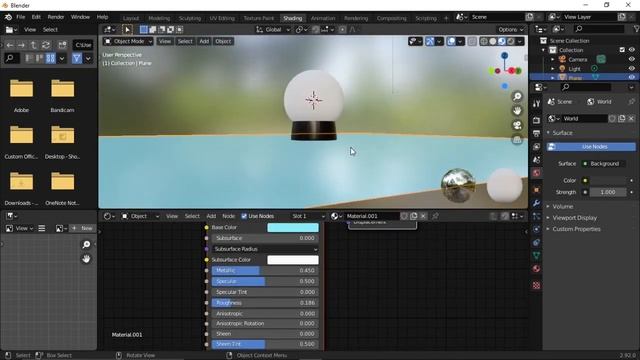Open viewport Add menu button
This screenshot has height=360, width=640.
(x=204, y=41)
